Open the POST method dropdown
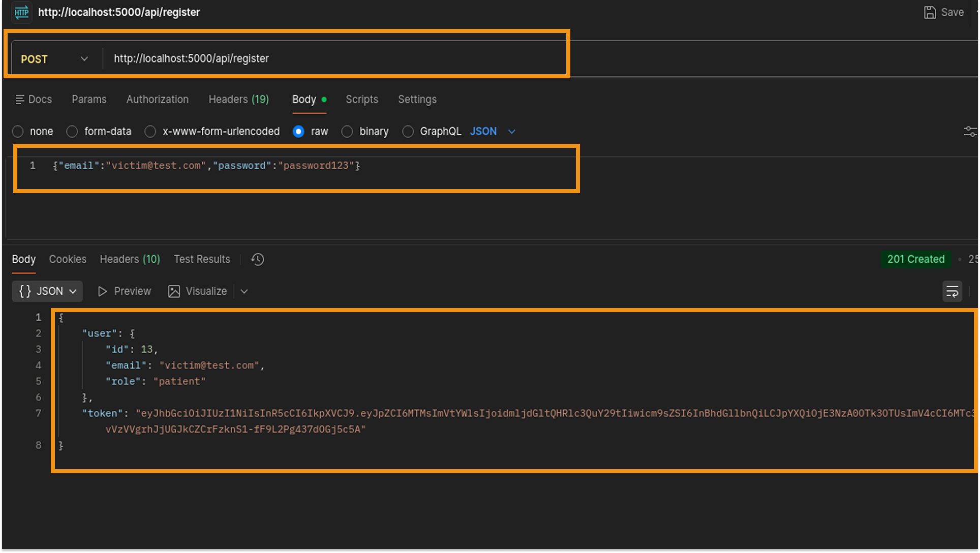Image resolution: width=980 pixels, height=553 pixels. tap(54, 59)
